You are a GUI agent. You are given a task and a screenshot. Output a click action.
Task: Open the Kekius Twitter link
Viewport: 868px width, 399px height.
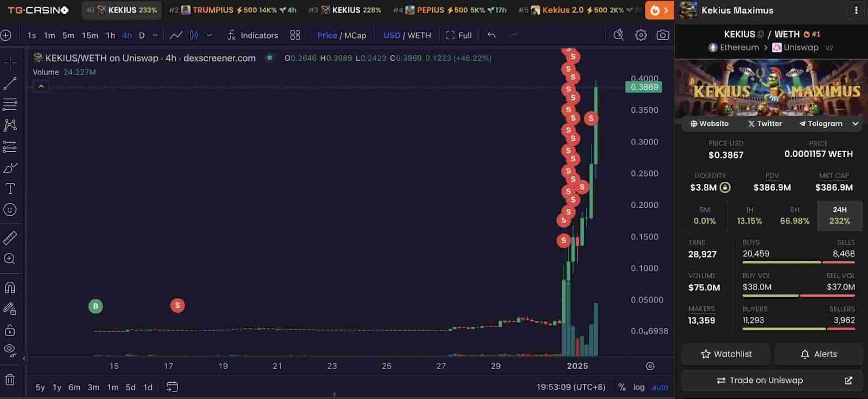765,124
